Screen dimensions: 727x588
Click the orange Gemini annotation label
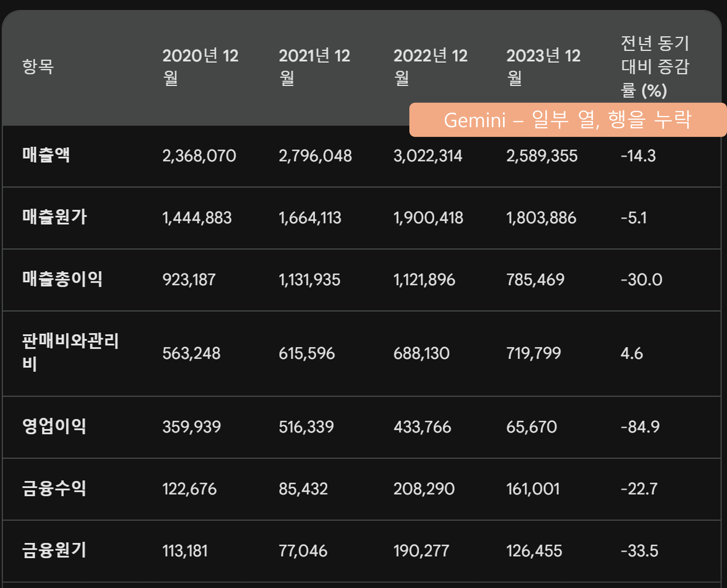tap(567, 120)
